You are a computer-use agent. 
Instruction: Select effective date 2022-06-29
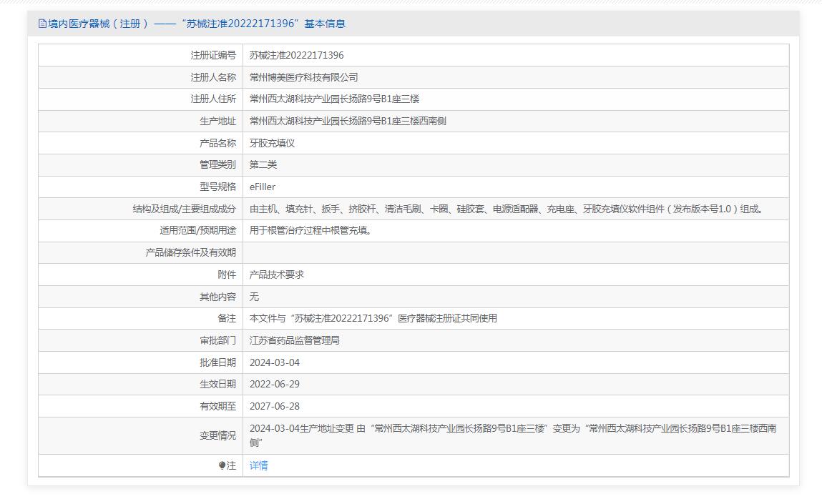pyautogui.click(x=275, y=384)
